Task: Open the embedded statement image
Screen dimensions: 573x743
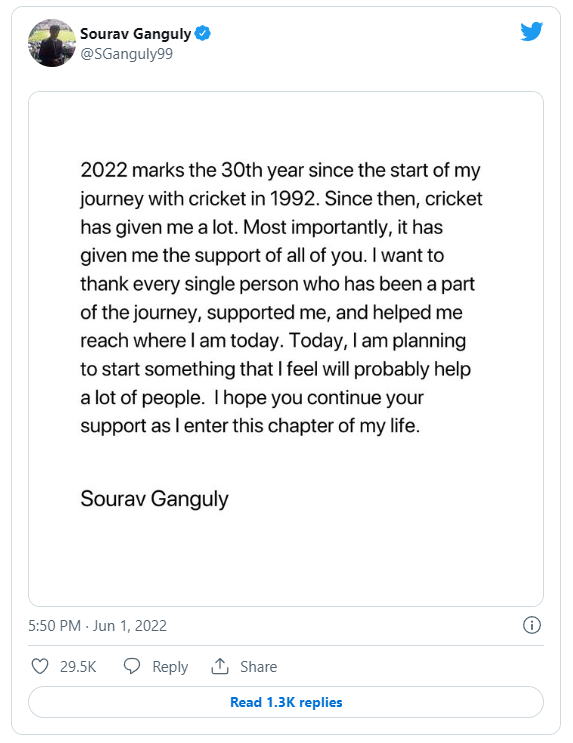Action: click(x=286, y=349)
